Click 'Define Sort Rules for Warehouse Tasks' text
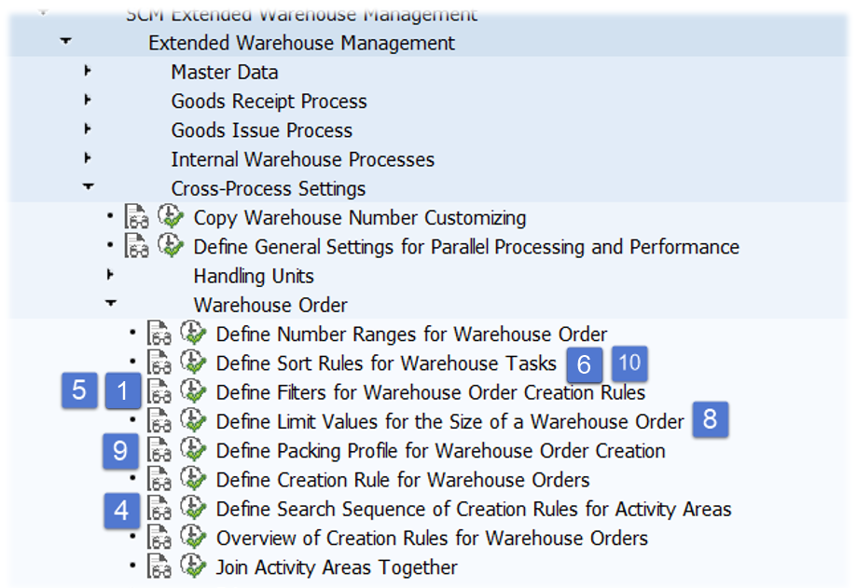This screenshot has height=588, width=857. point(386,363)
